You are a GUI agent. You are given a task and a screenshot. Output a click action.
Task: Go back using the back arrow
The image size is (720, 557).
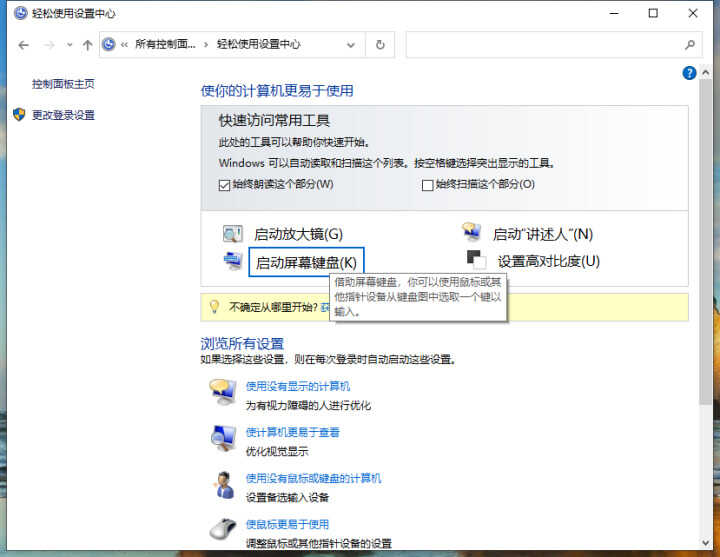tap(24, 45)
